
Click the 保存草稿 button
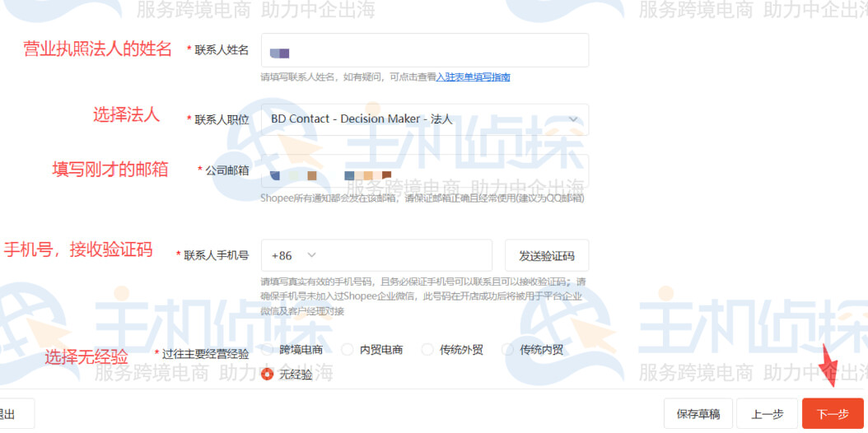point(698,413)
